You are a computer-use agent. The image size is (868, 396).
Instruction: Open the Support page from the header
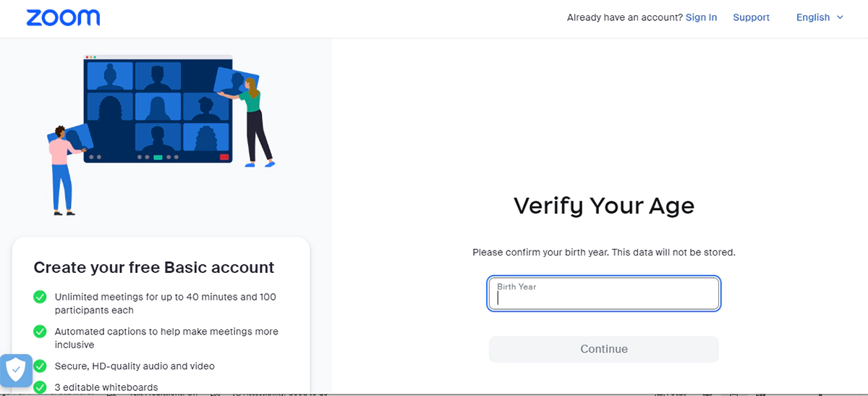[751, 17]
